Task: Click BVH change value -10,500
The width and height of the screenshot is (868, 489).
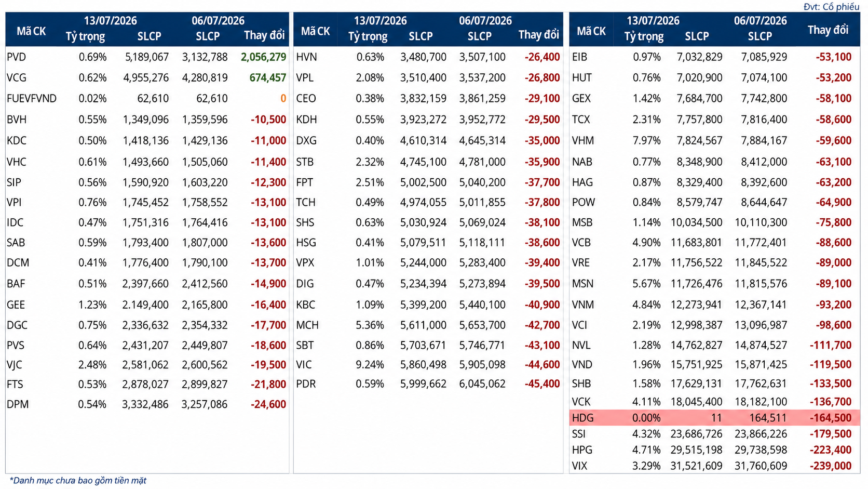Action: (268, 120)
